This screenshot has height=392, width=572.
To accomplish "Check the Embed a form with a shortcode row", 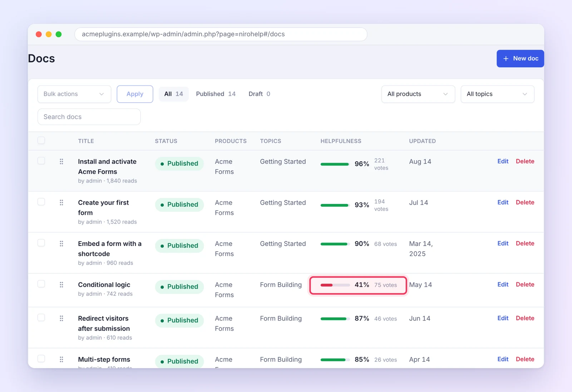I will coord(41,243).
